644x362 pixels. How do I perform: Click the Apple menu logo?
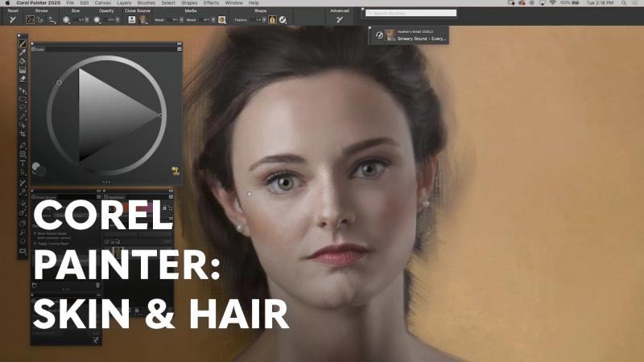7,3
